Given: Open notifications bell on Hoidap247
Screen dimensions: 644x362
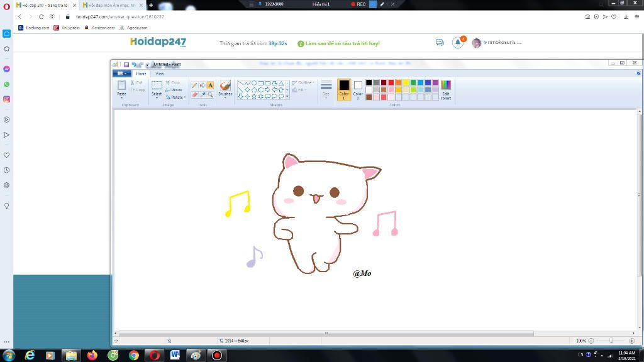Looking at the screenshot, I should click(x=458, y=42).
